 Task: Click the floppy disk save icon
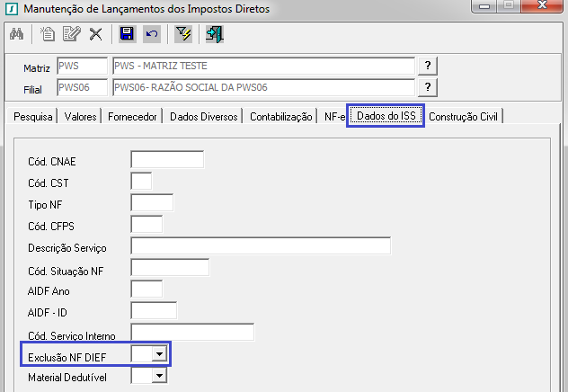coord(127,34)
